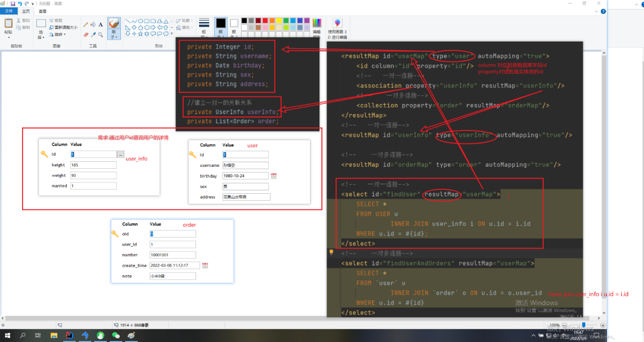Open the 文件 (File) menu
The width and height of the screenshot is (644, 342).
pyautogui.click(x=9, y=11)
